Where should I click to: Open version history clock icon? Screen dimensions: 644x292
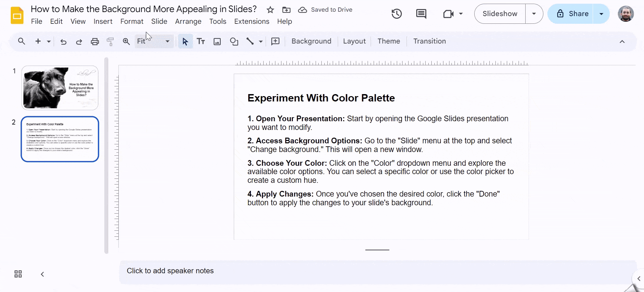(396, 14)
